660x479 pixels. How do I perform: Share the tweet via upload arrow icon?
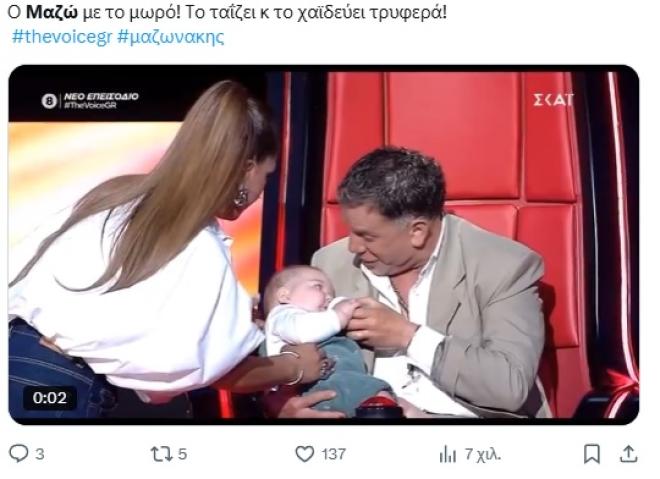coord(628,454)
